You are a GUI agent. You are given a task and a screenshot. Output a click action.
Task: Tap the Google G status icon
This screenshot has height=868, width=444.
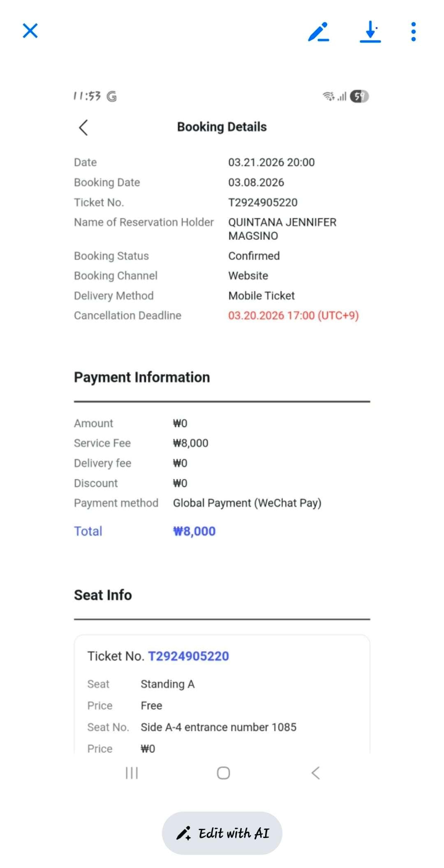111,96
